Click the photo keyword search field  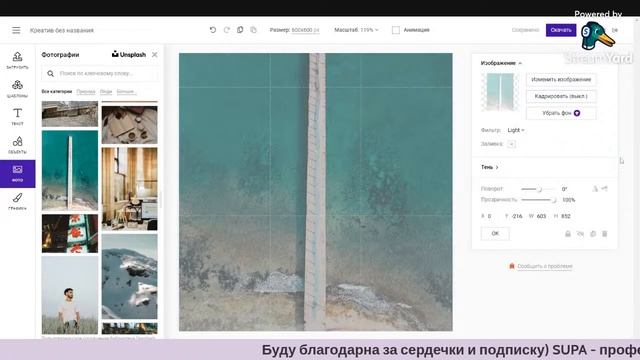click(100, 73)
